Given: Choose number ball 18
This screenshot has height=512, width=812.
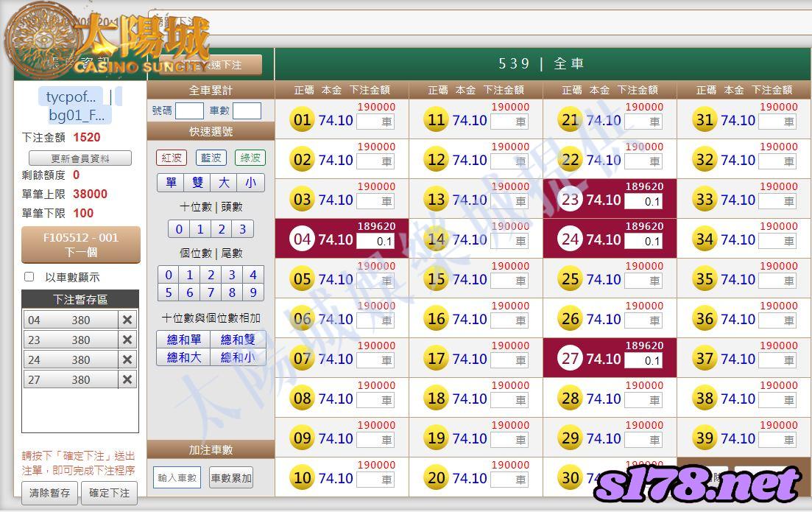Looking at the screenshot, I should pyautogui.click(x=436, y=399).
